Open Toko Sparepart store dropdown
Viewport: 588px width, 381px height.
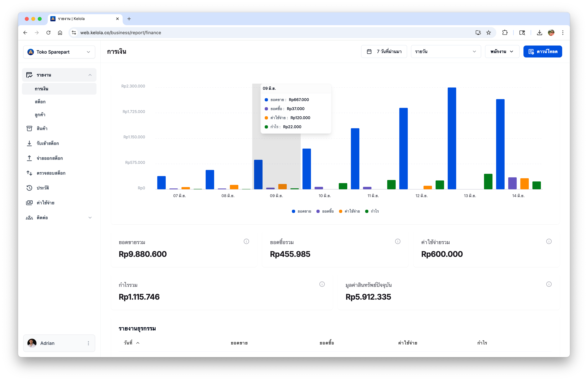coord(59,52)
